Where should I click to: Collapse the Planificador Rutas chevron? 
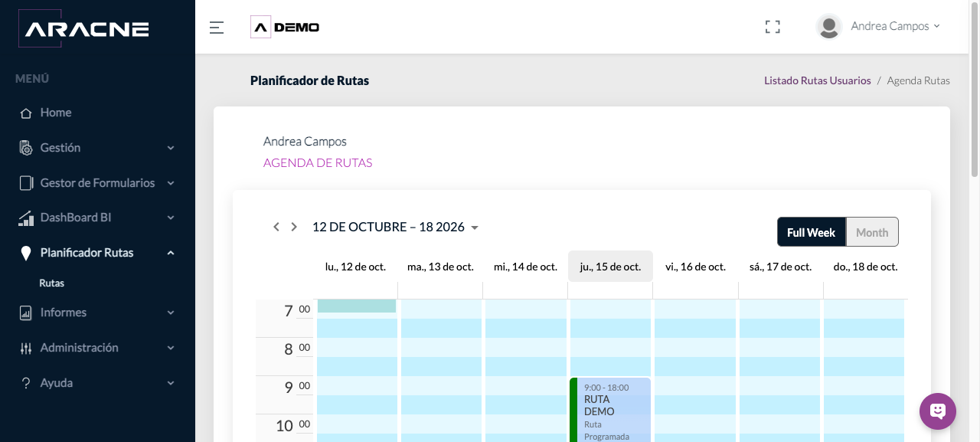(171, 253)
